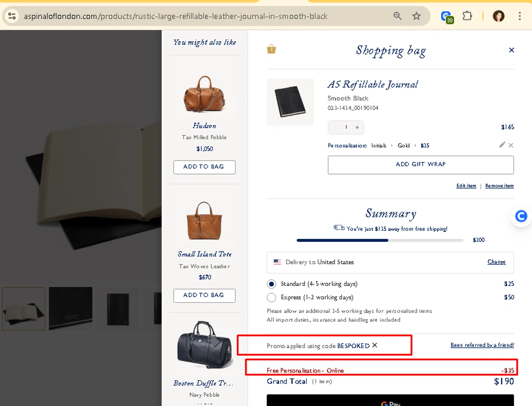Select the open journal gallery thumbnail
The image size is (532, 406).
pyautogui.click(x=24, y=309)
